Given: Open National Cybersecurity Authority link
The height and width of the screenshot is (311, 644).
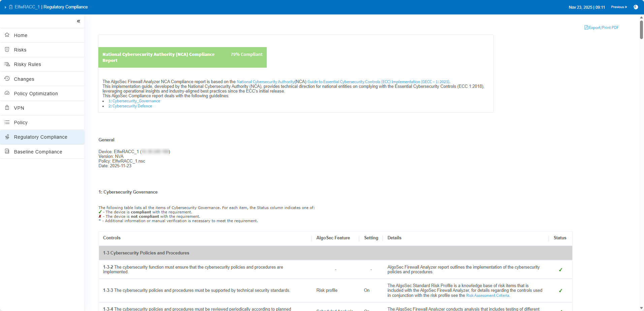Looking at the screenshot, I should coord(265,82).
